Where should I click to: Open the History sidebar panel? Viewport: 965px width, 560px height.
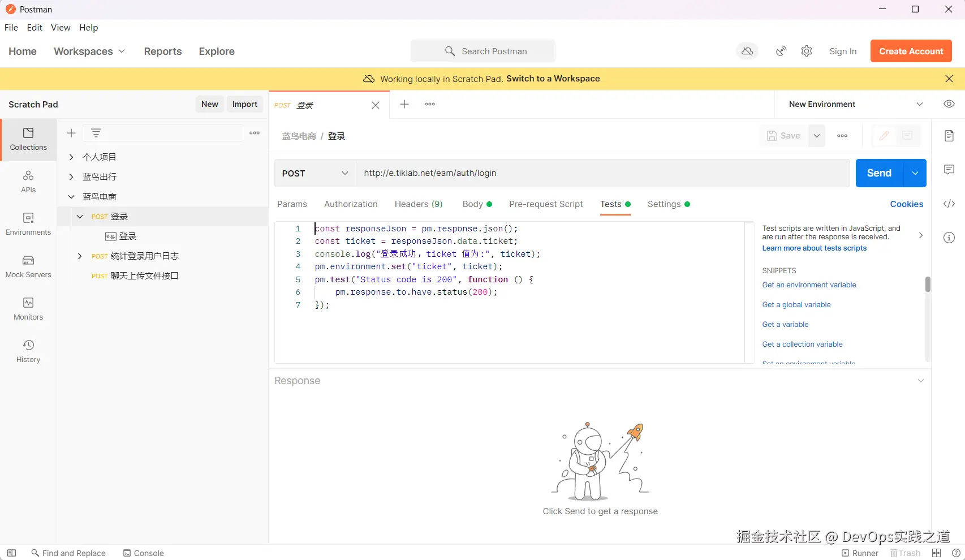(x=28, y=352)
